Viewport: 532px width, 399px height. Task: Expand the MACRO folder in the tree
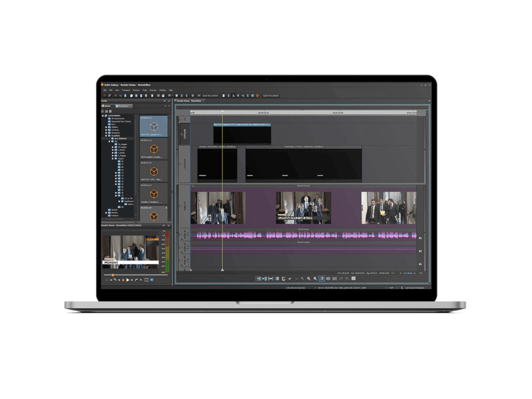(105, 213)
